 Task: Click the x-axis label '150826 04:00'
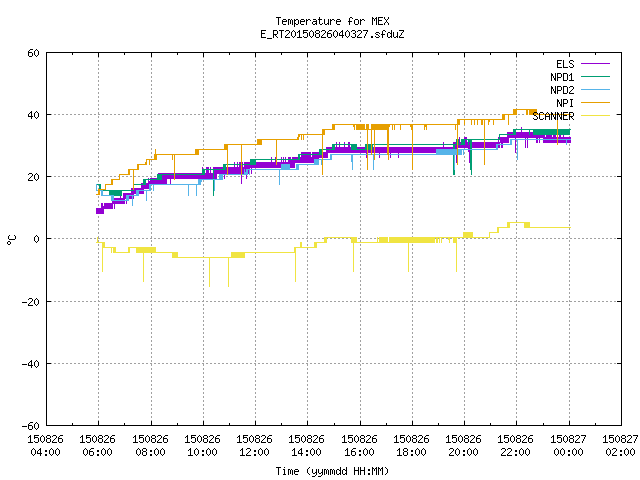(45, 446)
